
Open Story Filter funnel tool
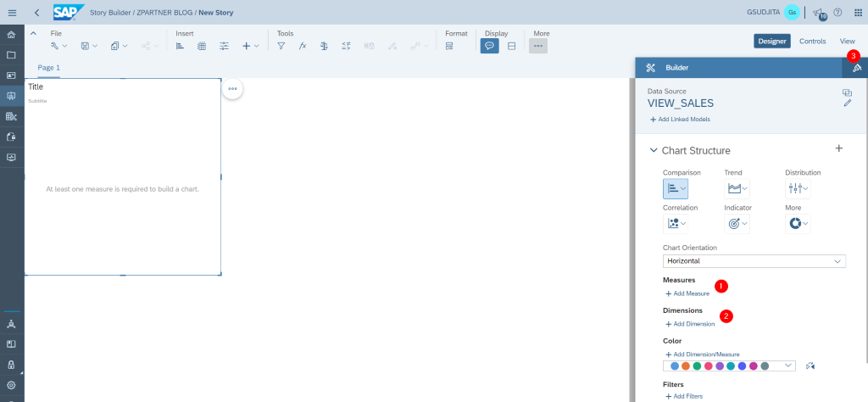coord(281,47)
